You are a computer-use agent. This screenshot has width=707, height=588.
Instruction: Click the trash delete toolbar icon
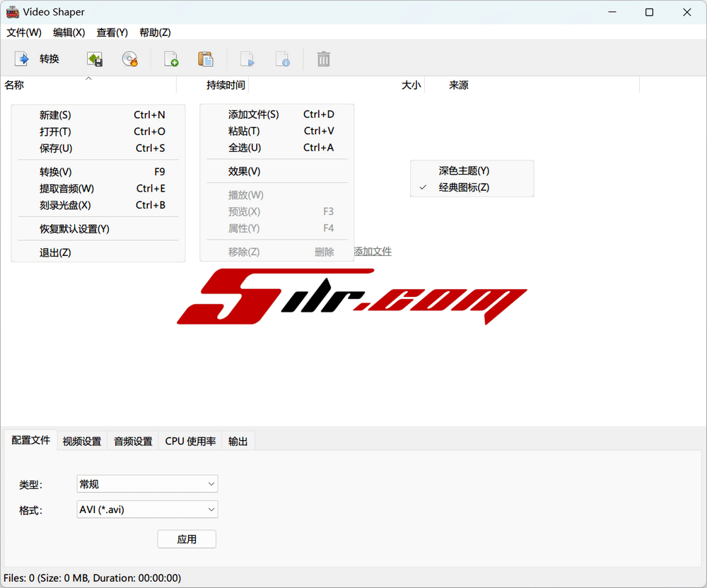click(323, 59)
